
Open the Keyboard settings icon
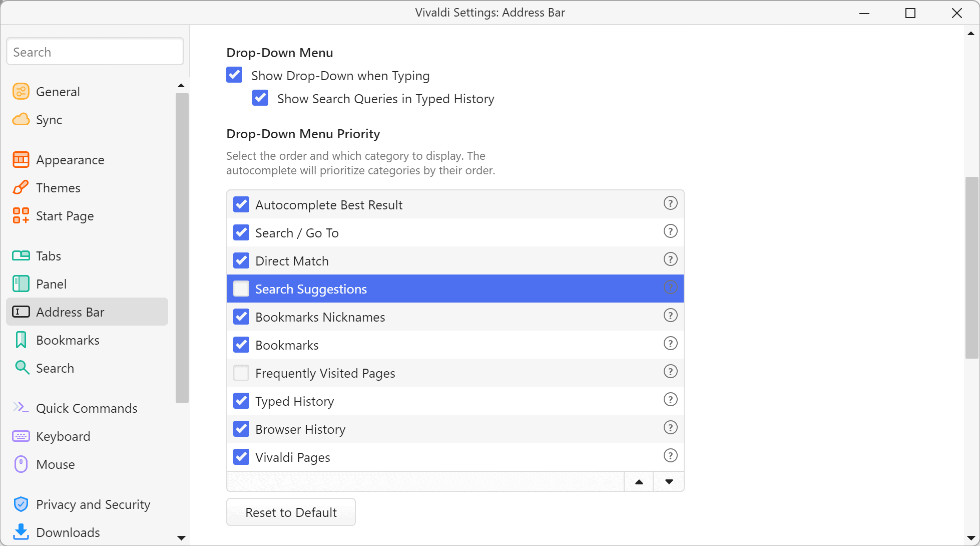tap(21, 436)
